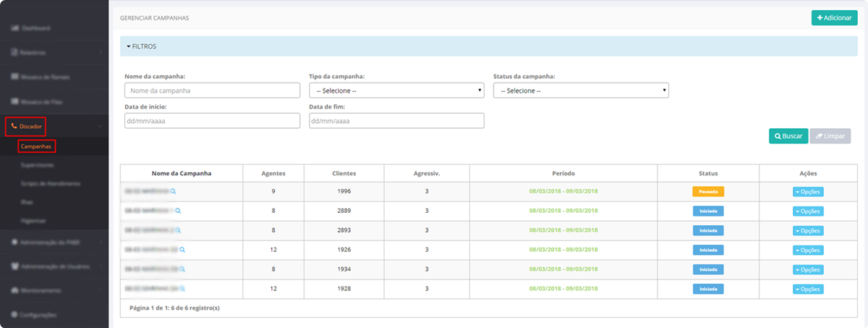Viewport: 868px width, 328px height.
Task: Click the Discador phone icon in sidebar
Action: [14, 127]
